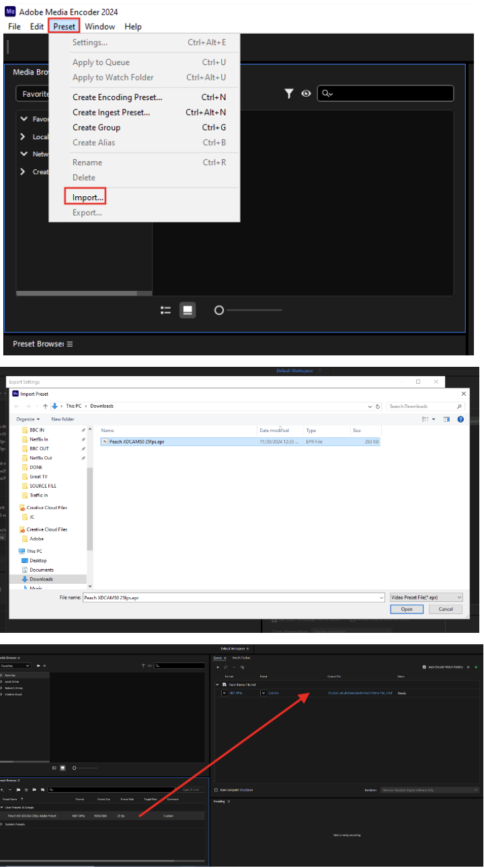Enable Auto Computer Shutdown checkbox
The image size is (484, 868).
[x=216, y=790]
